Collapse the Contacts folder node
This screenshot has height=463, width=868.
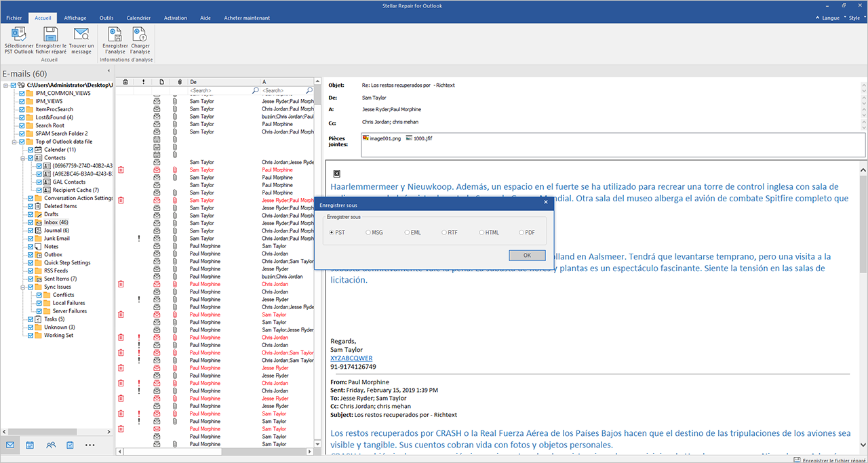click(22, 158)
